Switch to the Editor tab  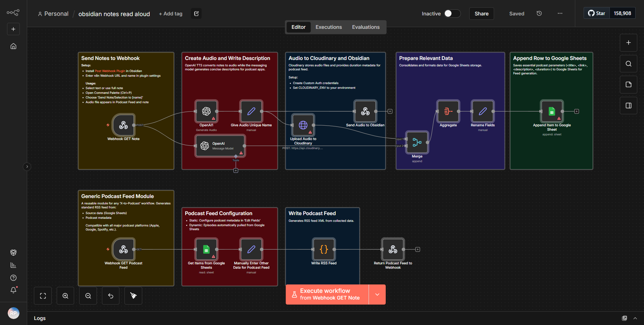point(298,27)
